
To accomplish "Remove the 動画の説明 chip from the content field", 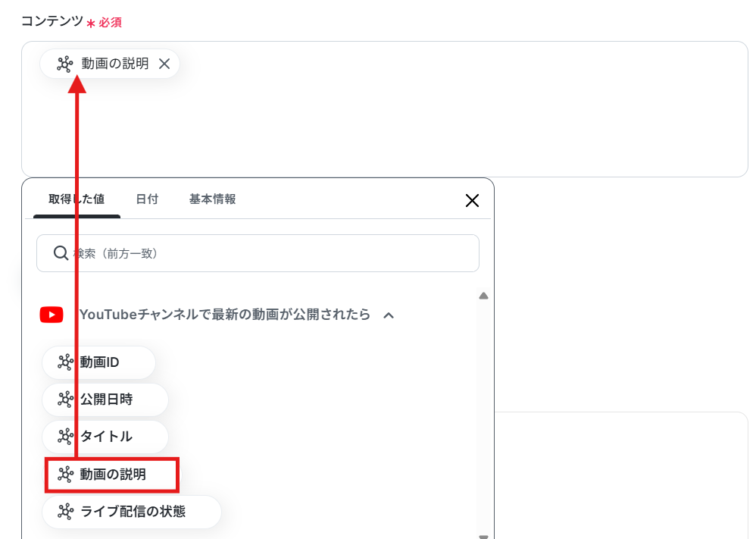I will 164,64.
